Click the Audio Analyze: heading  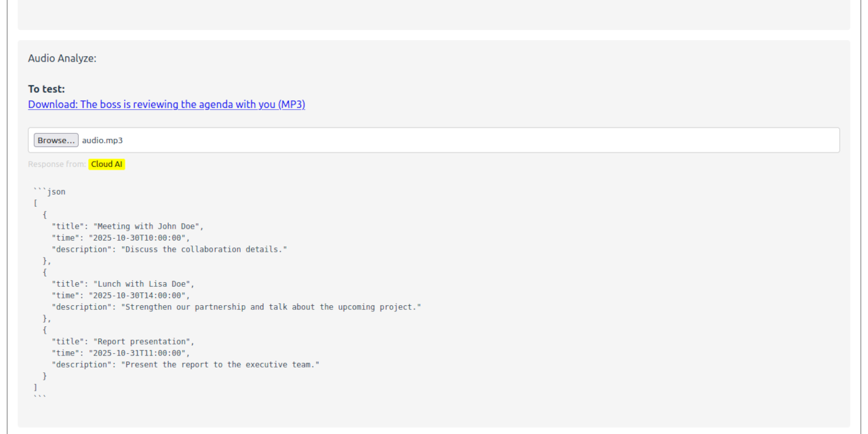[62, 58]
